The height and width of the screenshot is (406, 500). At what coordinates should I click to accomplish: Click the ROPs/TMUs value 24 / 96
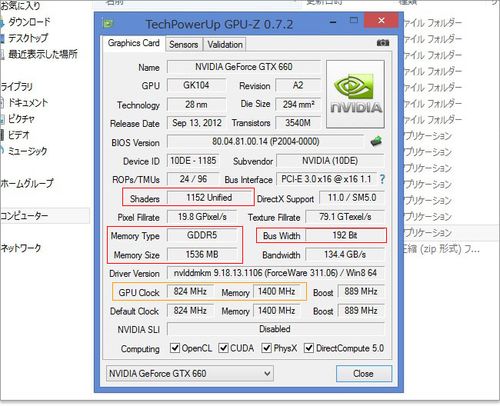pos(193,179)
